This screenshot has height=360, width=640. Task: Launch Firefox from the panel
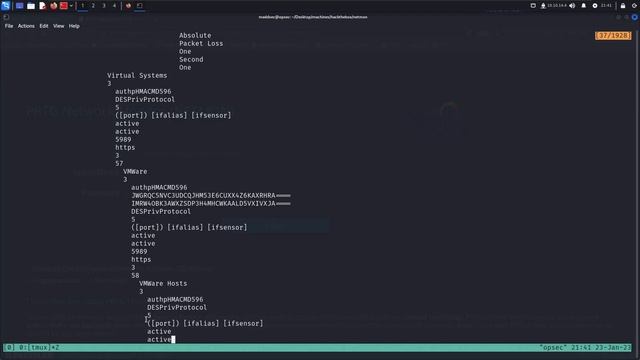tap(53, 6)
